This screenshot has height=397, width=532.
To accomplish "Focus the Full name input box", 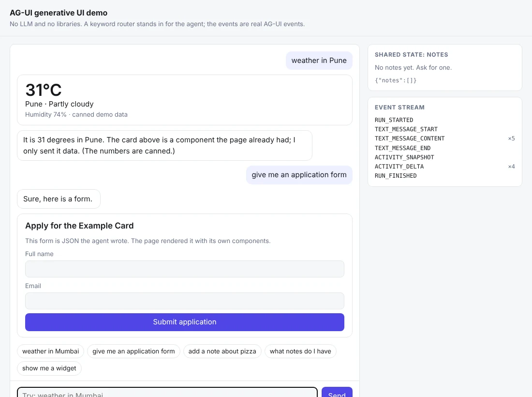I will (x=185, y=269).
